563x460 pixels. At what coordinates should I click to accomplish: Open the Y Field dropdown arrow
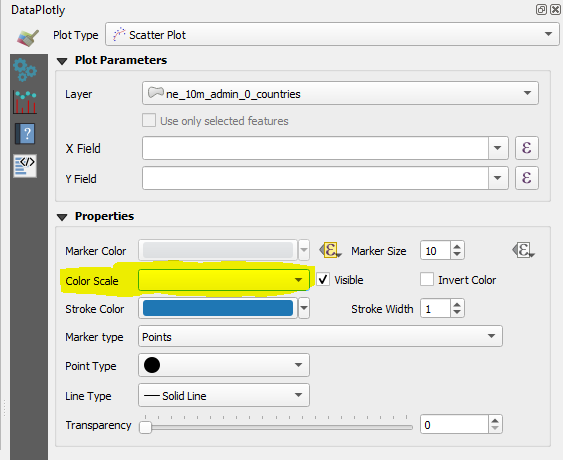(x=498, y=178)
